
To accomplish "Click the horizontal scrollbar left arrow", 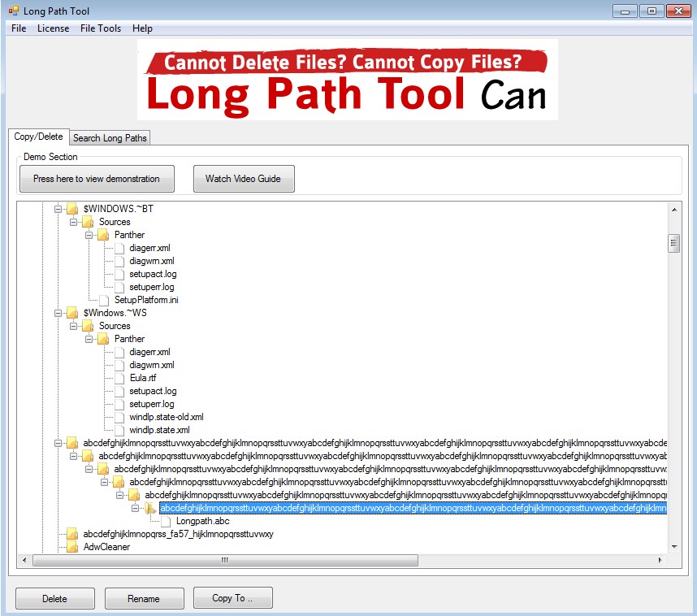I will 24,560.
